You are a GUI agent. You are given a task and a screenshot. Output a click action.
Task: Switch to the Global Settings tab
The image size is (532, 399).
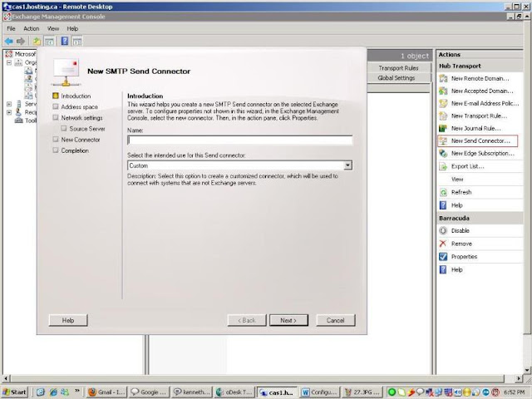tap(397, 77)
